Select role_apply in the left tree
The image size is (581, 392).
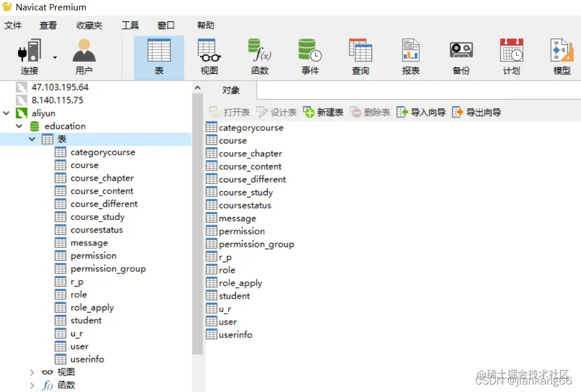coord(92,308)
